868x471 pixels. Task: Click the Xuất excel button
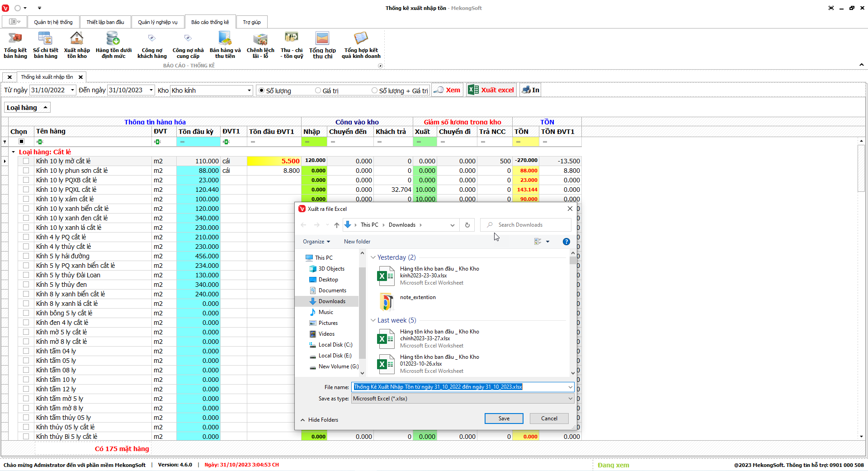[491, 90]
